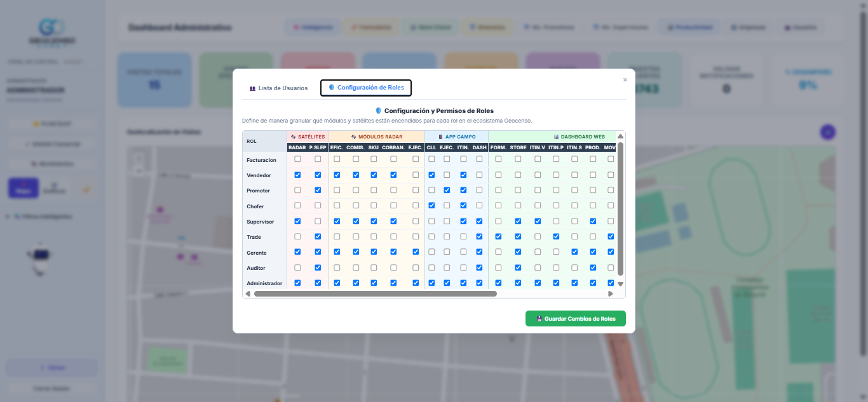Click the shield icon beside Configuración y Permisos heading

(379, 111)
